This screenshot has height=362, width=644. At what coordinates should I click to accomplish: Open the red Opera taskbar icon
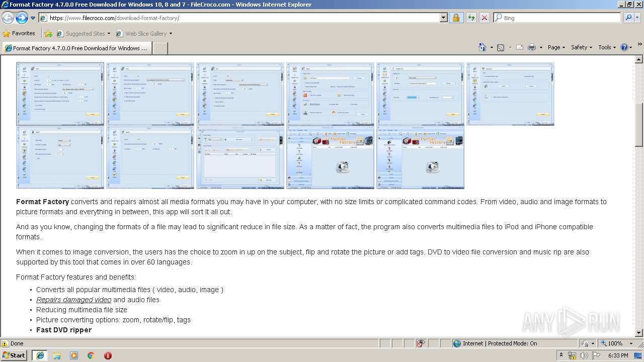tap(108, 355)
